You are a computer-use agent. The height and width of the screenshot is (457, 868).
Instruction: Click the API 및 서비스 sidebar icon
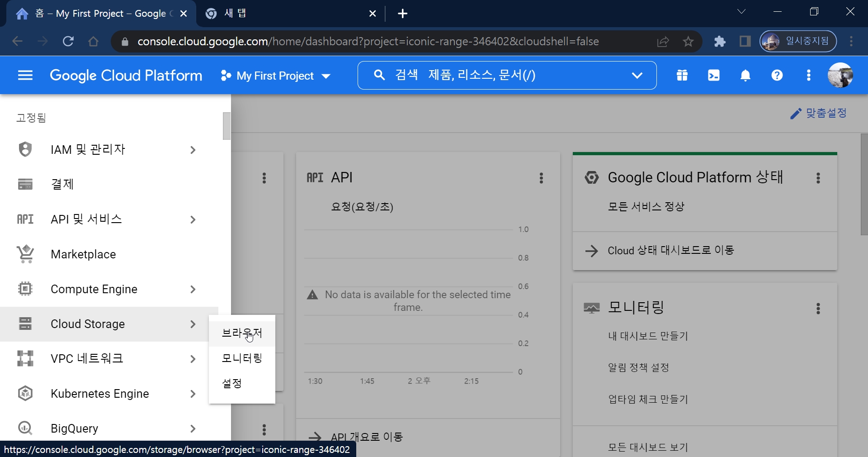(x=25, y=219)
